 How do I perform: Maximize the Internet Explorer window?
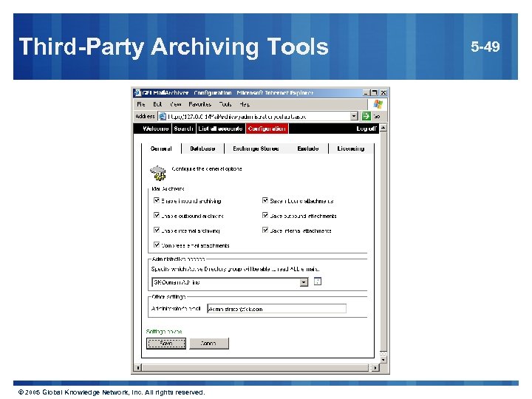click(374, 92)
